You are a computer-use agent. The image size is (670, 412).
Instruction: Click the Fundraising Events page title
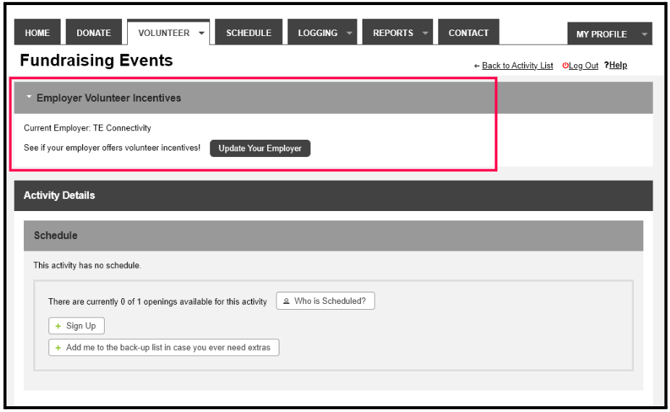coord(96,61)
